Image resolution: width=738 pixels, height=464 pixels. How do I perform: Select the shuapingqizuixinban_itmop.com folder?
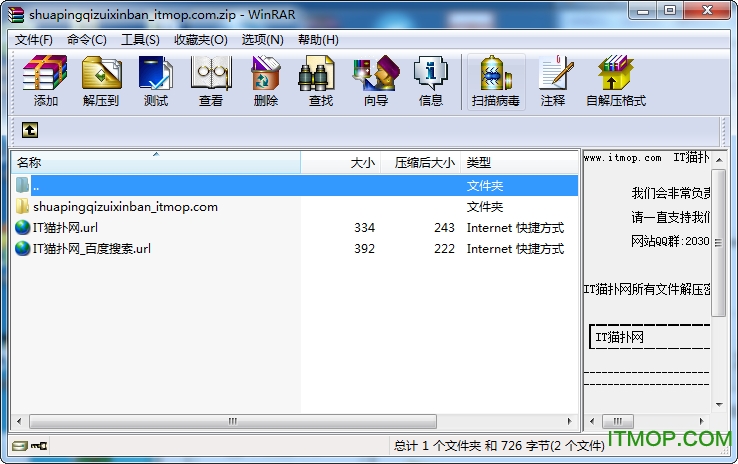click(x=125, y=207)
